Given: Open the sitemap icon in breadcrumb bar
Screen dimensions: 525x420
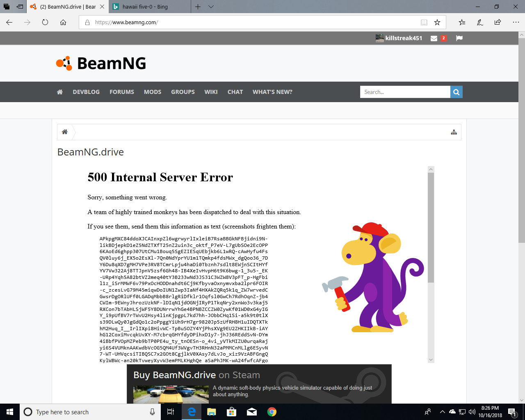Looking at the screenshot, I should [454, 132].
